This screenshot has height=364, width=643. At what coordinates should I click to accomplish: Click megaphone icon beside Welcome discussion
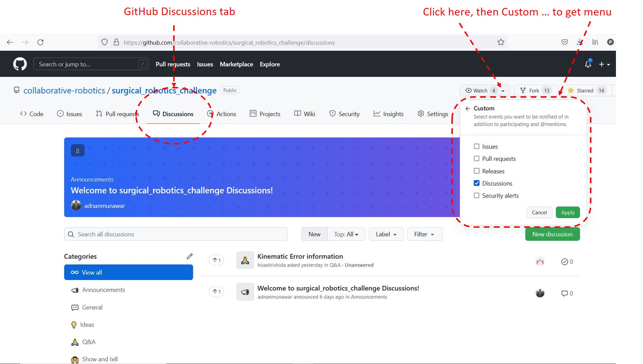click(x=245, y=292)
